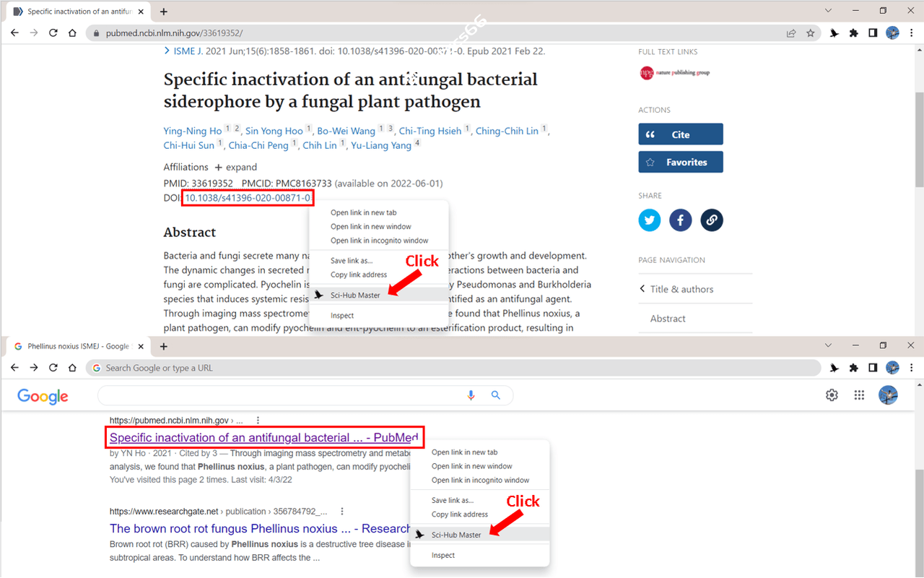Bookmark PubMed page with star icon
Screen dimensions: 924x578
click(811, 33)
